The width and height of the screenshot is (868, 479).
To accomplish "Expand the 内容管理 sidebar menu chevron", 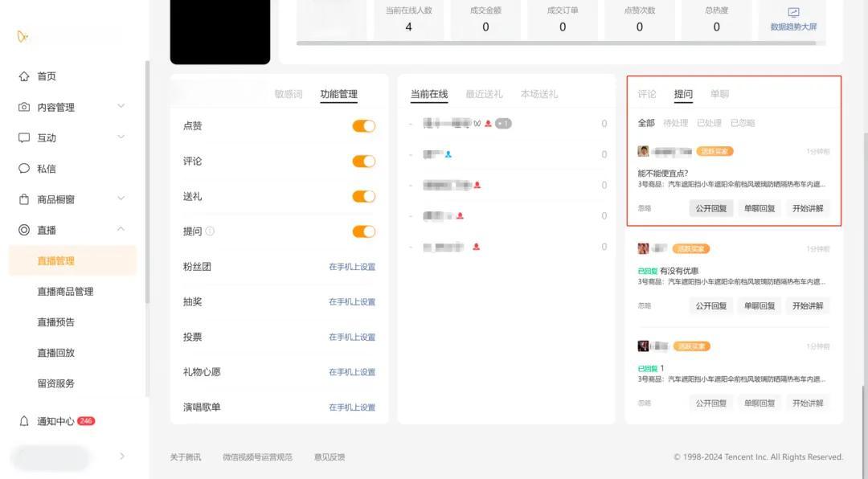I will [121, 106].
